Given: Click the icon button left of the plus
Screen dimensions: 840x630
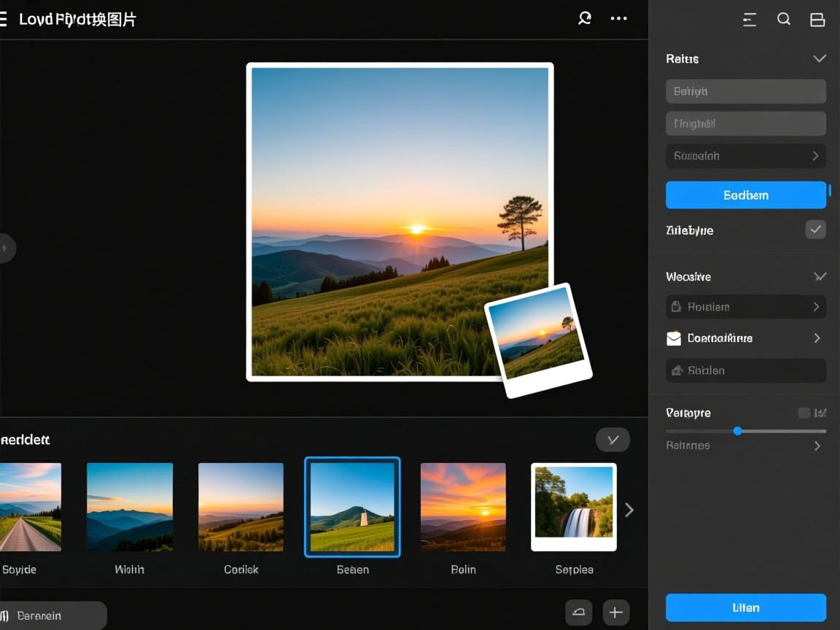Looking at the screenshot, I should tap(578, 612).
